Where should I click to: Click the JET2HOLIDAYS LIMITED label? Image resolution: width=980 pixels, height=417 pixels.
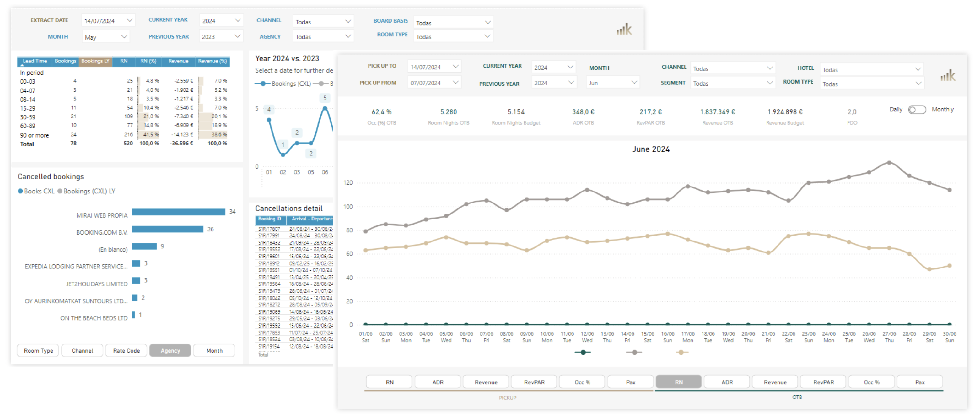coord(97,284)
